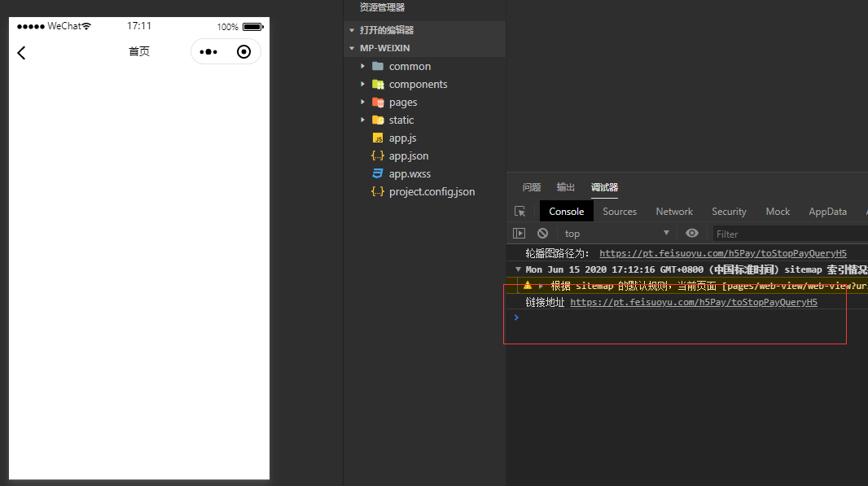Select the 调试器 tab
Viewport: 868px width, 486px height.
[x=604, y=187]
